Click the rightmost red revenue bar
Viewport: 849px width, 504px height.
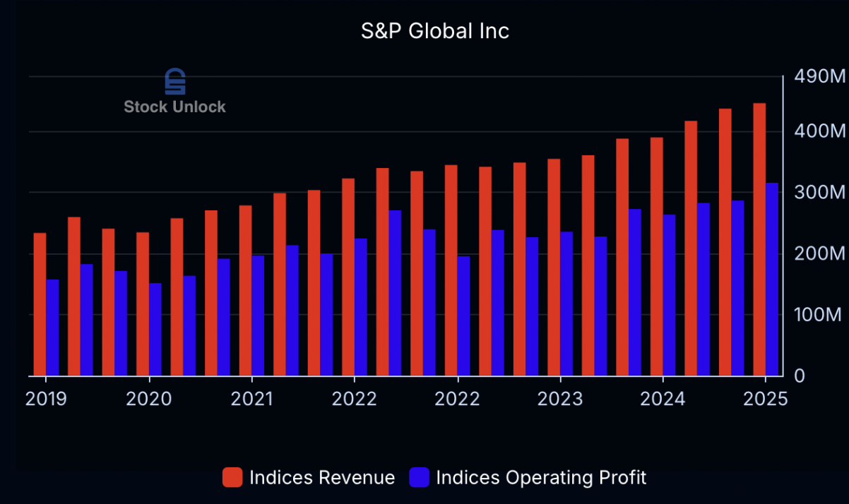[x=759, y=240]
